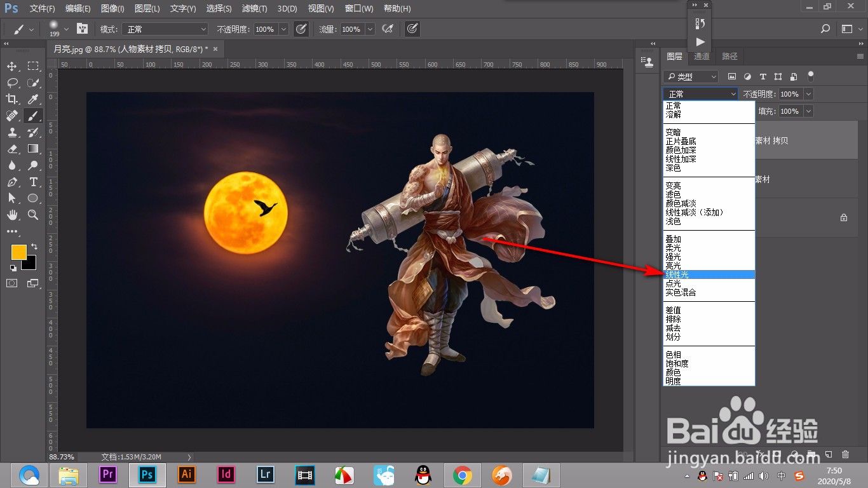Screen dimensions: 868x488
Task: Select the Brush tool in toolbox
Action: tap(33, 116)
